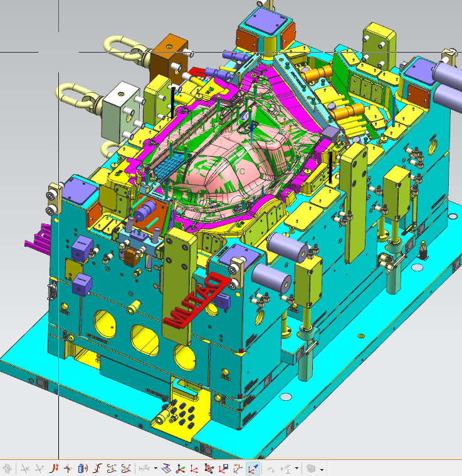462x476 pixels.
Task: Toggle the highlighted display WCS flashlight icon
Action: (x=253, y=468)
